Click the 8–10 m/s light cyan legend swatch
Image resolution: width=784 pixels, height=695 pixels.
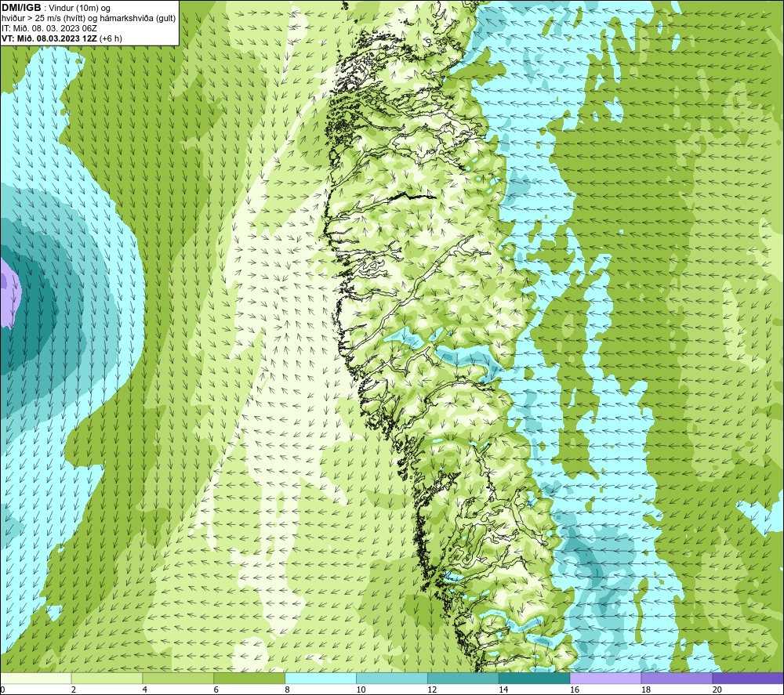pyautogui.click(x=321, y=678)
